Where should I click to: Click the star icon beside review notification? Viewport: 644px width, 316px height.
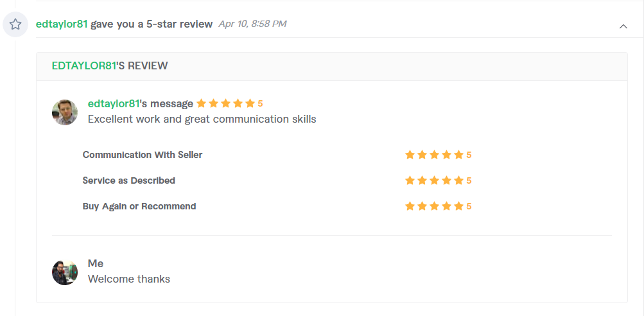click(15, 24)
